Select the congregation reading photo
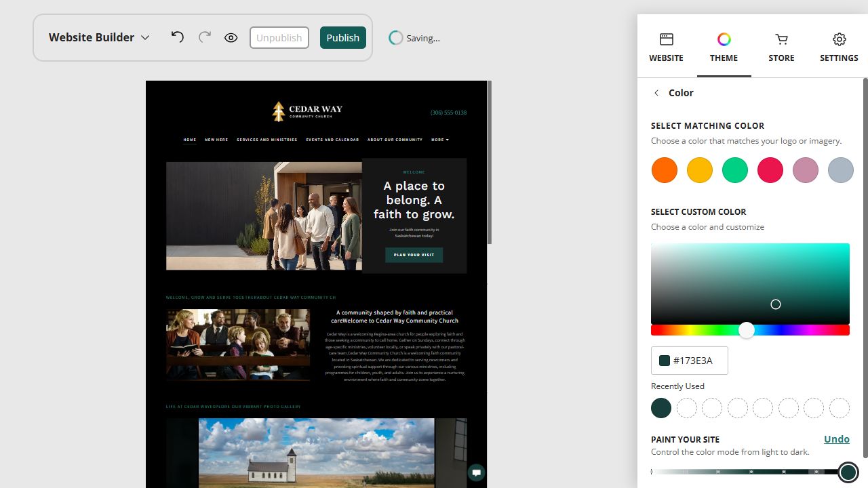Image resolution: width=868 pixels, height=488 pixels. [x=238, y=345]
